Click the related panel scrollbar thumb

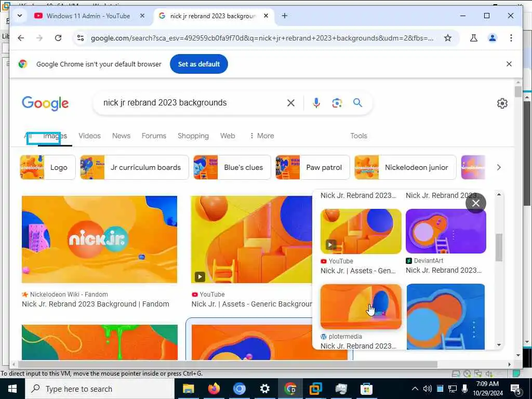(x=499, y=247)
